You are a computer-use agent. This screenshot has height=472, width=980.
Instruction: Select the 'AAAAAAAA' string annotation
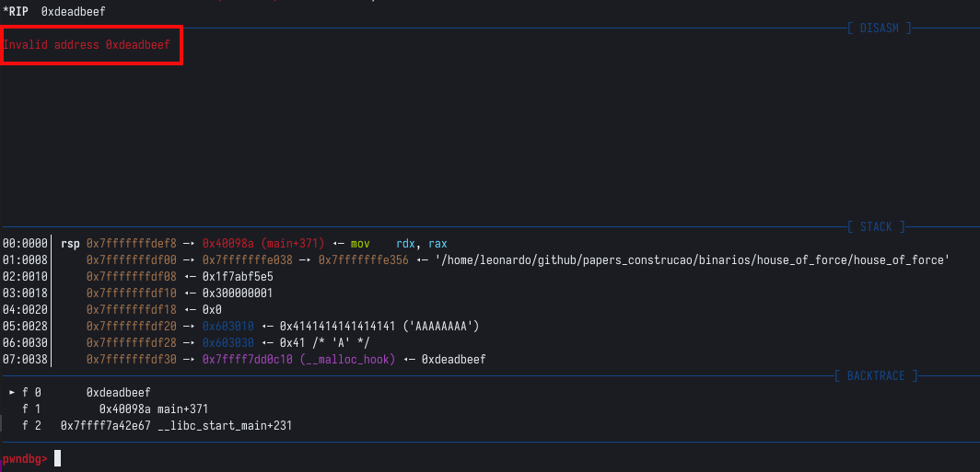[x=441, y=327]
